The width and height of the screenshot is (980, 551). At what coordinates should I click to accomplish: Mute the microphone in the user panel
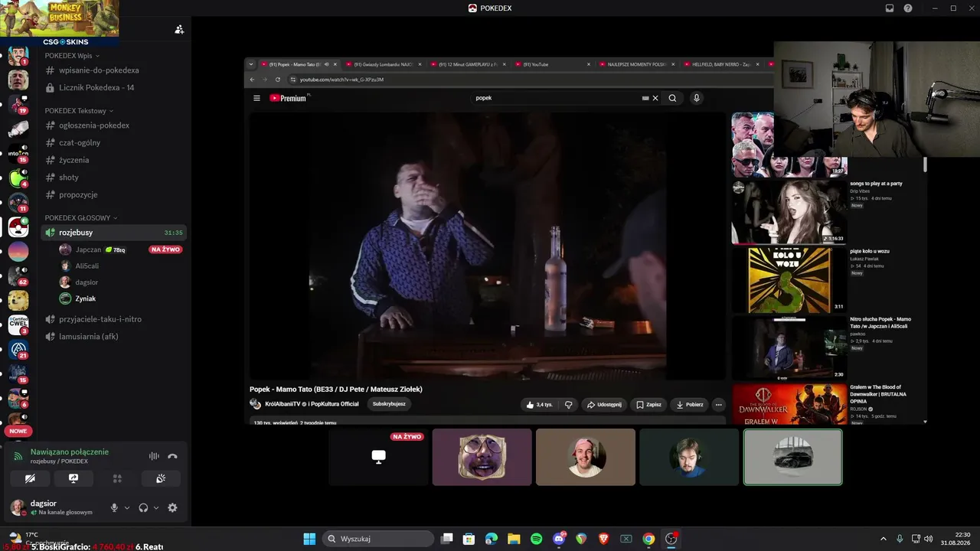(x=114, y=507)
